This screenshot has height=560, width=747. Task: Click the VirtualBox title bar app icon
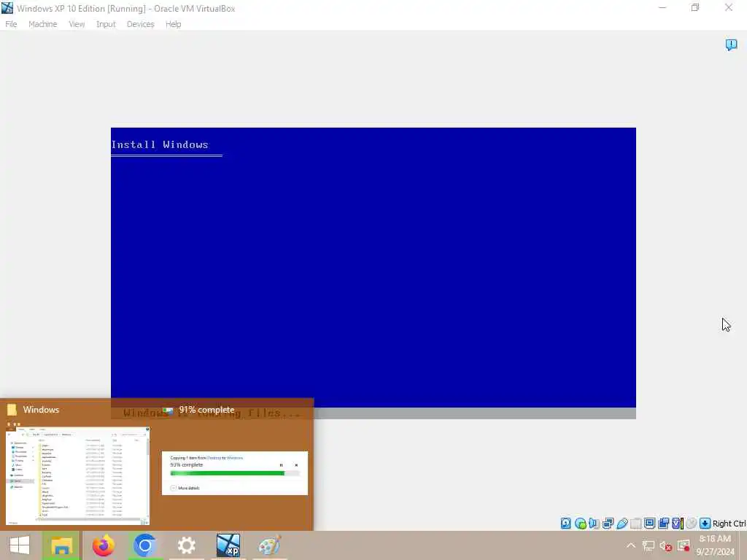[7, 8]
